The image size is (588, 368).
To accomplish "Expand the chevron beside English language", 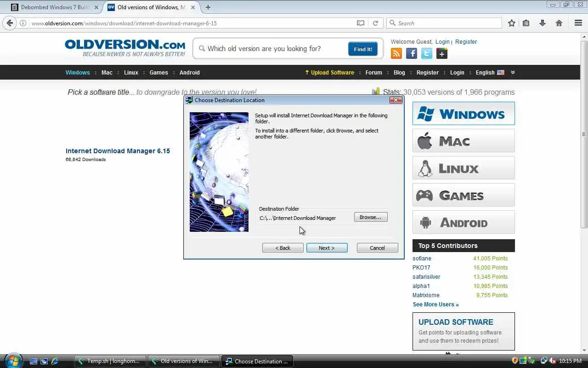I will tap(513, 72).
